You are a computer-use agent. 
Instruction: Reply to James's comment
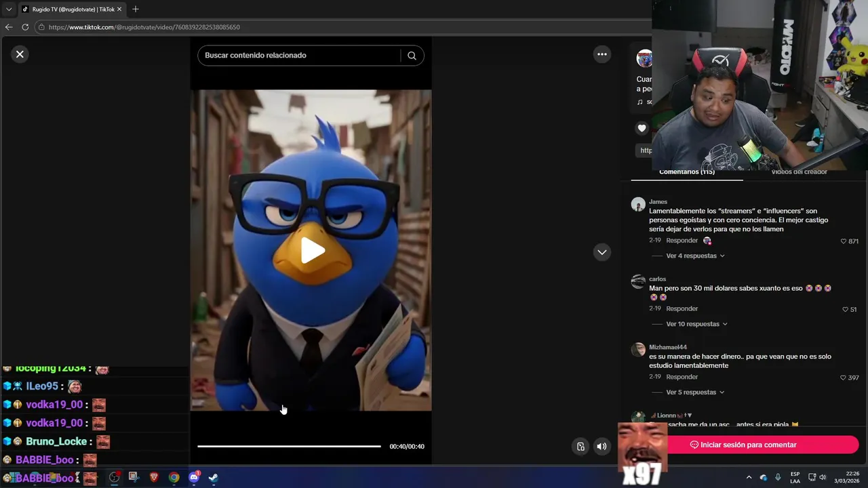click(x=682, y=241)
